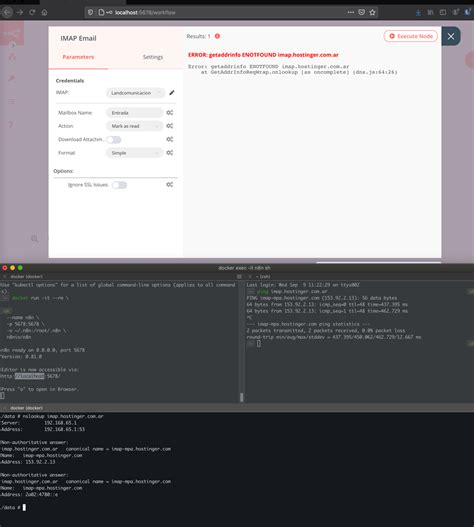Click the Mailbox Name input field

point(134,113)
